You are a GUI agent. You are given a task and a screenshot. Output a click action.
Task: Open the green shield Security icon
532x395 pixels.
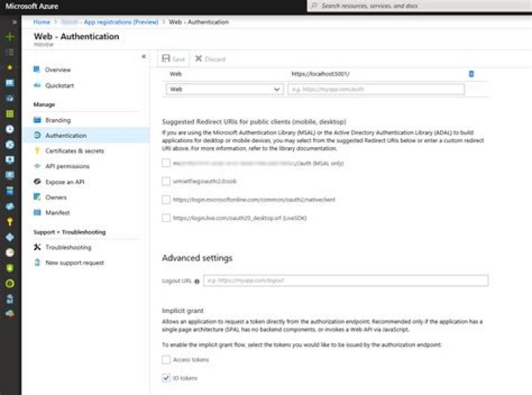click(10, 268)
